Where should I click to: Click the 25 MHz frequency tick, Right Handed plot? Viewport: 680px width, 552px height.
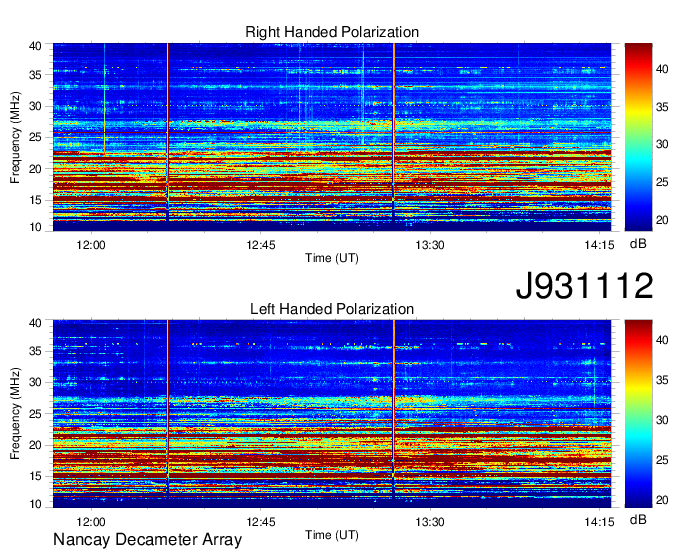coord(35,137)
